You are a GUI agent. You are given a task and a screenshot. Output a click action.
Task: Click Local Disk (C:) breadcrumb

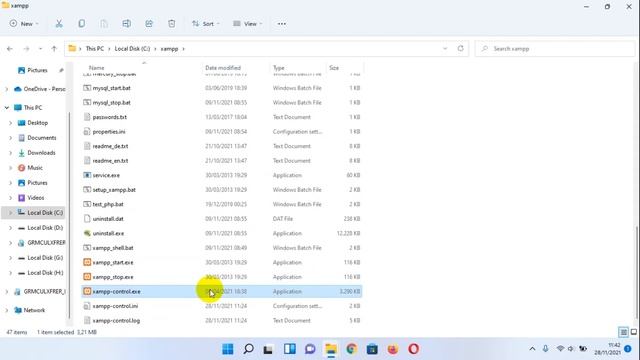tap(132, 49)
